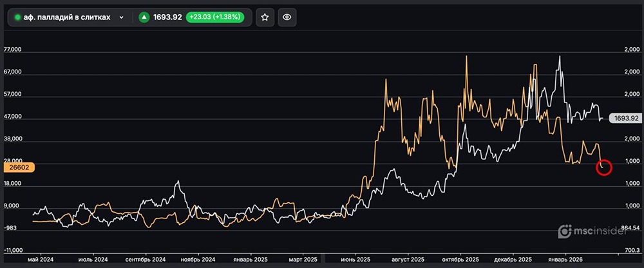Click the green up-triangle trend icon
This screenshot has height=268, width=644.
pos(144,17)
